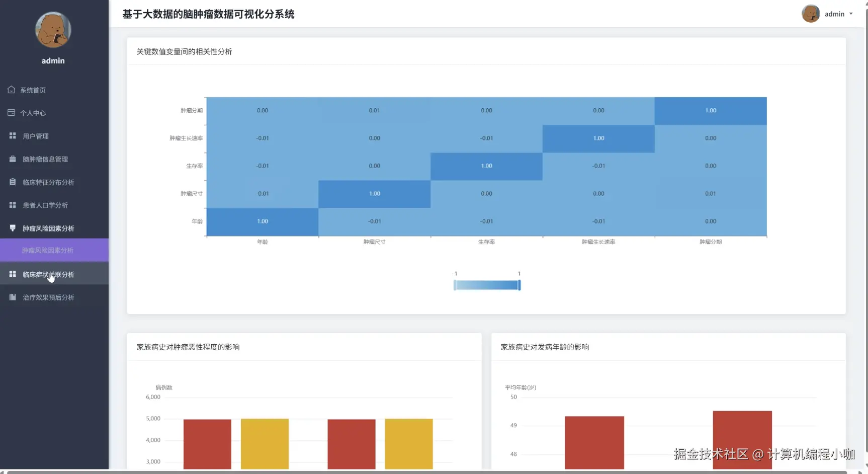
Task: Click the clipboard icon beside 临床特征分布分析
Action: tap(13, 182)
